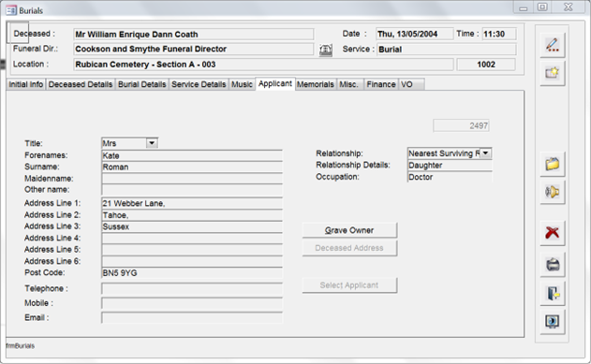
Task: Click the Location field Rubican Cemetery
Action: coord(263,65)
